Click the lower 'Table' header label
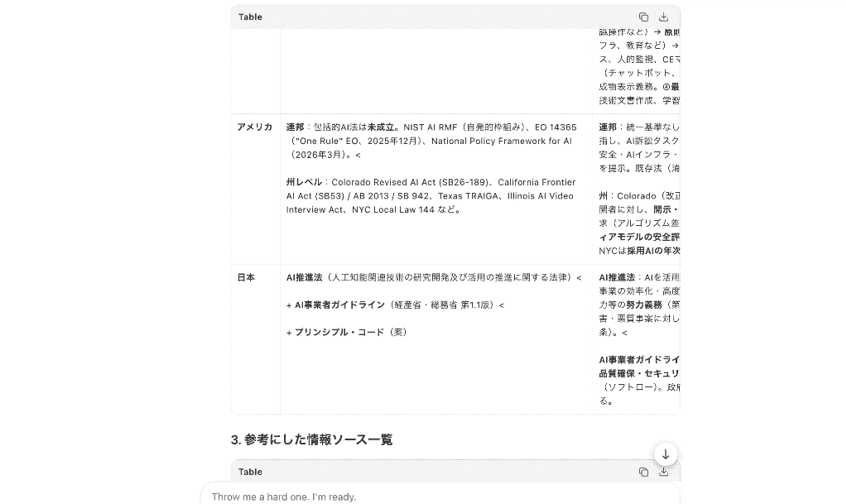This screenshot has height=504, width=847. coord(250,472)
